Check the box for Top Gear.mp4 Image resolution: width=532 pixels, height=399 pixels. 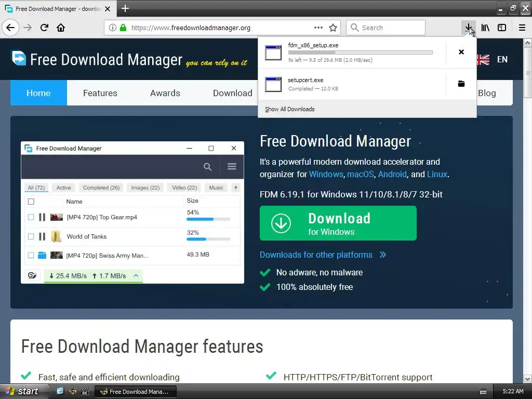31,217
